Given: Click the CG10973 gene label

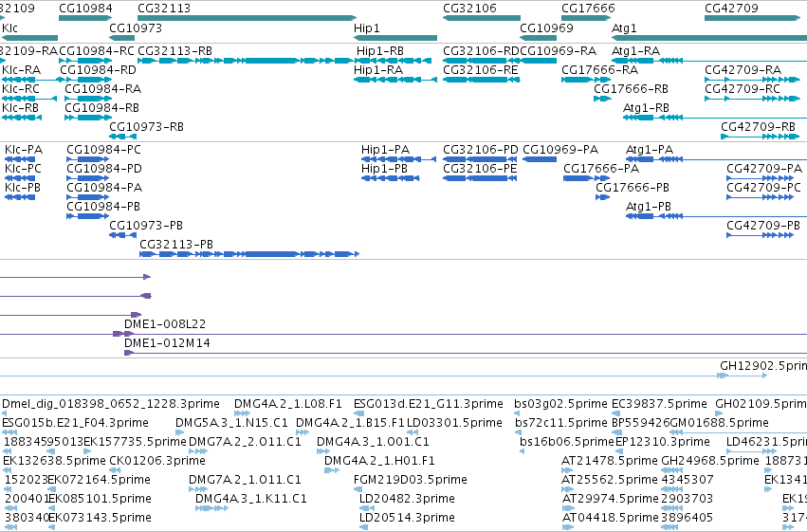Looking at the screenshot, I should tap(136, 28).
